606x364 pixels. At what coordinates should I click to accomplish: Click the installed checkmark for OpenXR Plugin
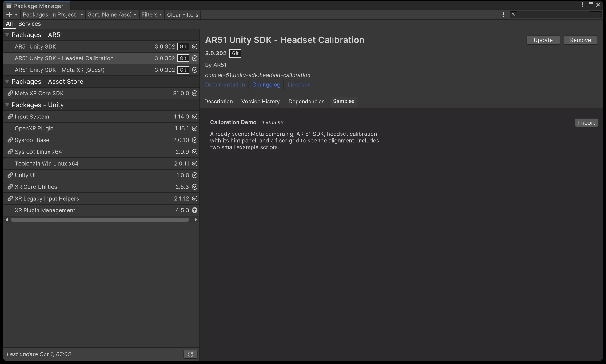[195, 128]
